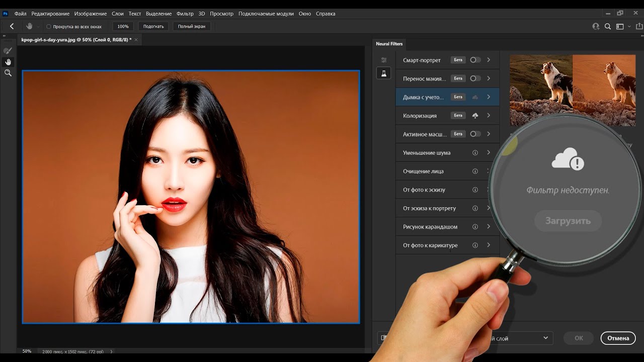Select the Hand tool in left toolbar
This screenshot has height=362, width=644.
coord(8,62)
